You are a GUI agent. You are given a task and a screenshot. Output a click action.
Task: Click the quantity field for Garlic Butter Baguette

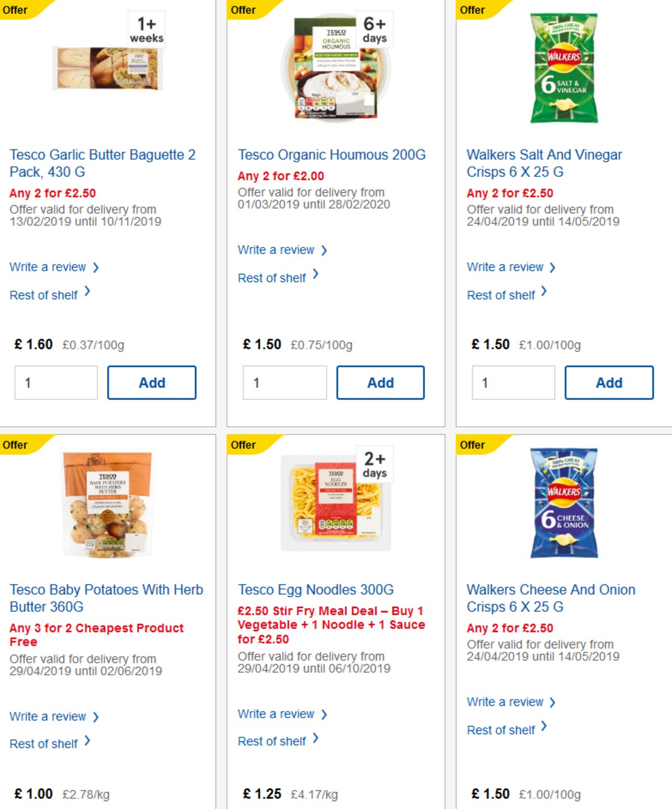click(x=55, y=382)
